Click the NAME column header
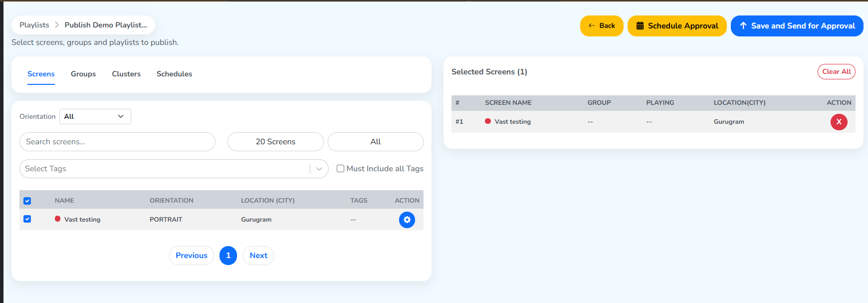 [x=64, y=201]
